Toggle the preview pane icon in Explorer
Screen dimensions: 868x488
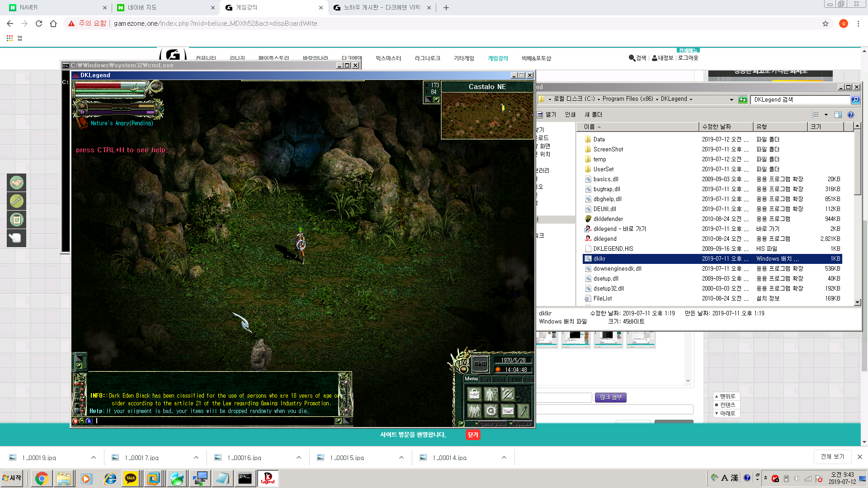[838, 115]
